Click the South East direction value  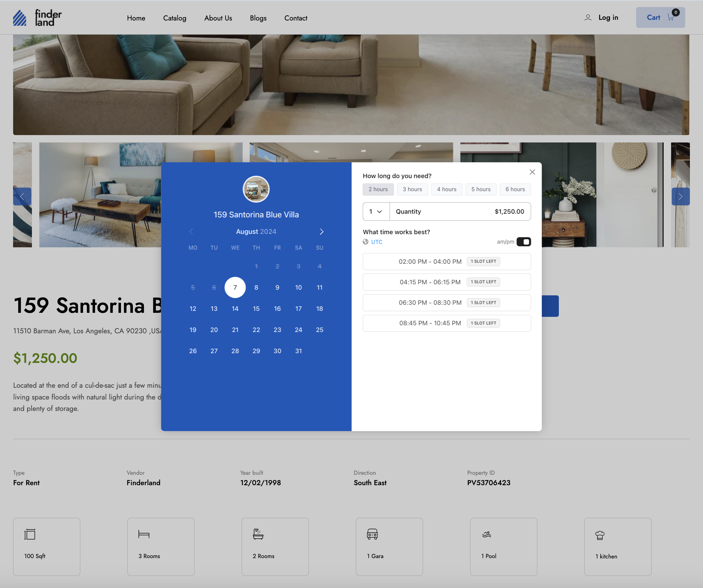click(x=370, y=482)
